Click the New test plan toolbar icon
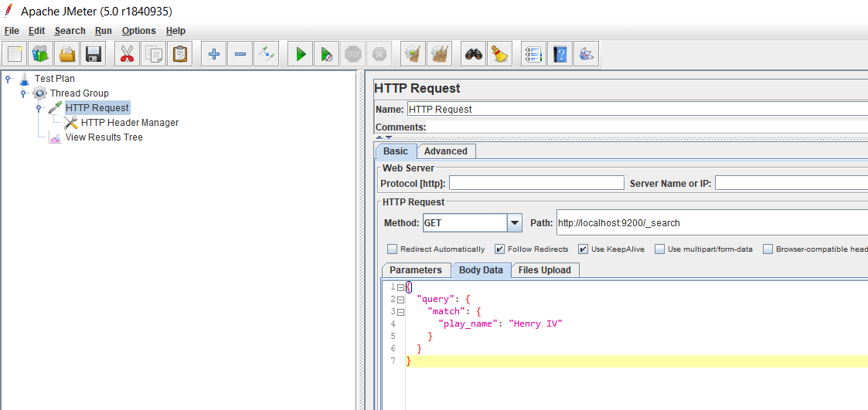Screen dimensions: 868x410 tap(15, 54)
